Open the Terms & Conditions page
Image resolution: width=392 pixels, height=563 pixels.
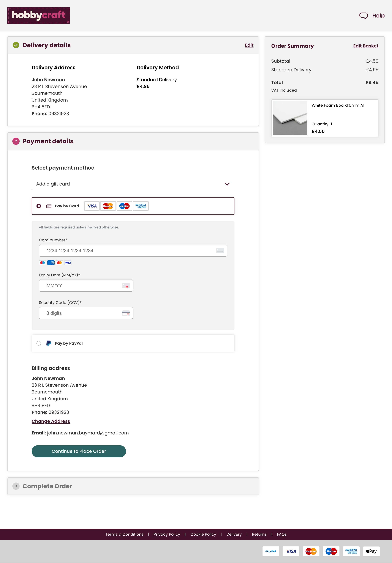[x=124, y=534]
